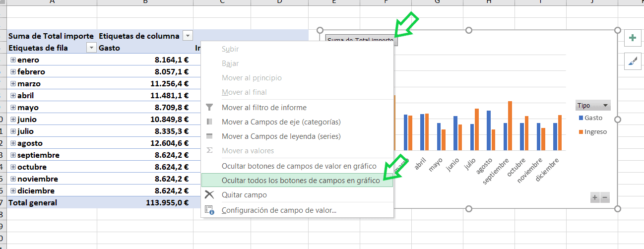Select the Suma de Total importe pivot cell

pos(52,36)
